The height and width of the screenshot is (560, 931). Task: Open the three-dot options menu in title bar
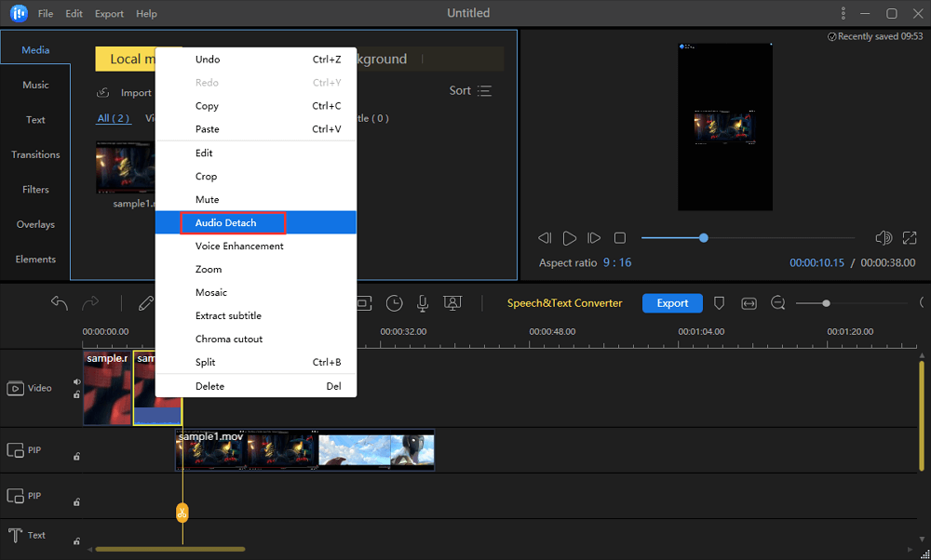tap(843, 13)
